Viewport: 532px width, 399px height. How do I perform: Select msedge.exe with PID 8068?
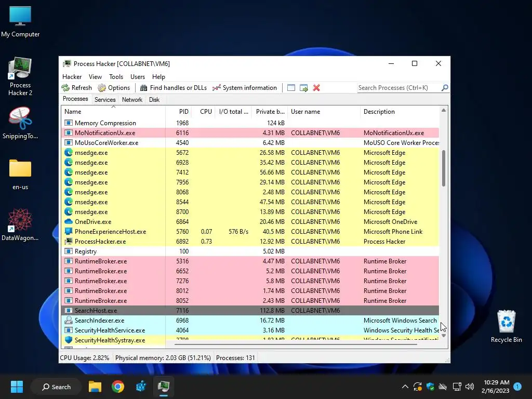tap(250, 192)
